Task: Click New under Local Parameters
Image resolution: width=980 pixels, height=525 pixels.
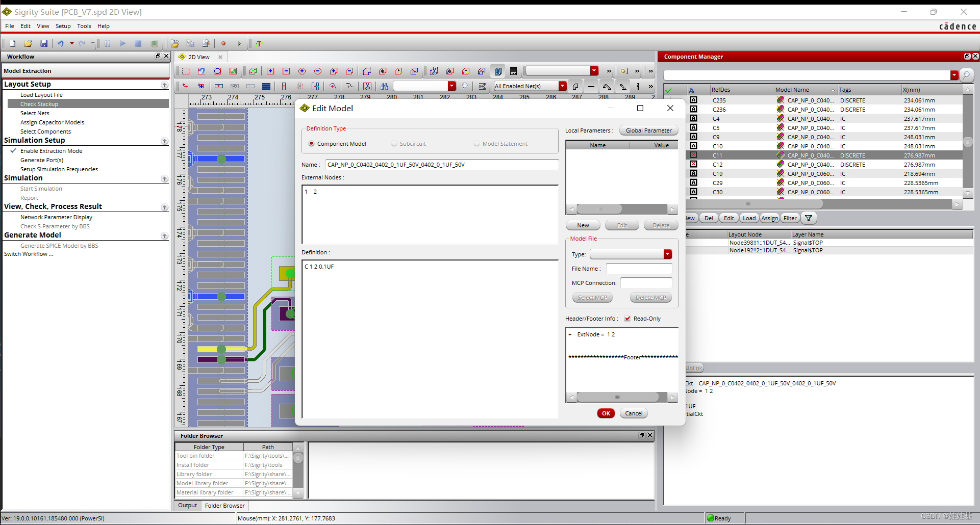Action: pos(583,225)
